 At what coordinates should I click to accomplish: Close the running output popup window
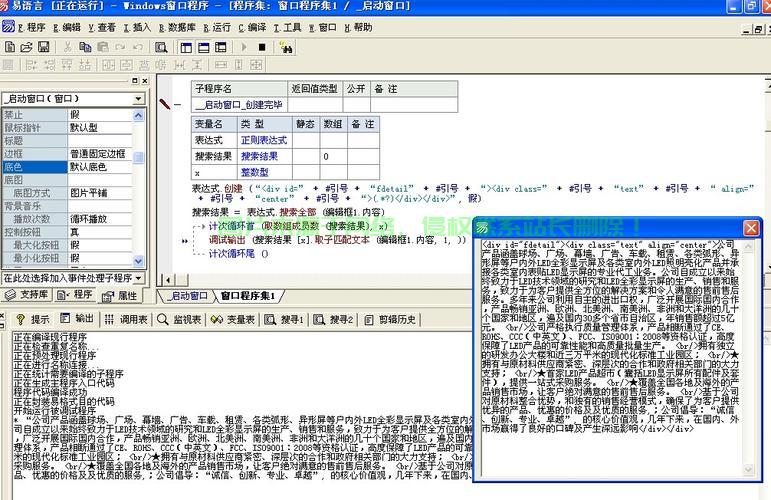point(751,228)
